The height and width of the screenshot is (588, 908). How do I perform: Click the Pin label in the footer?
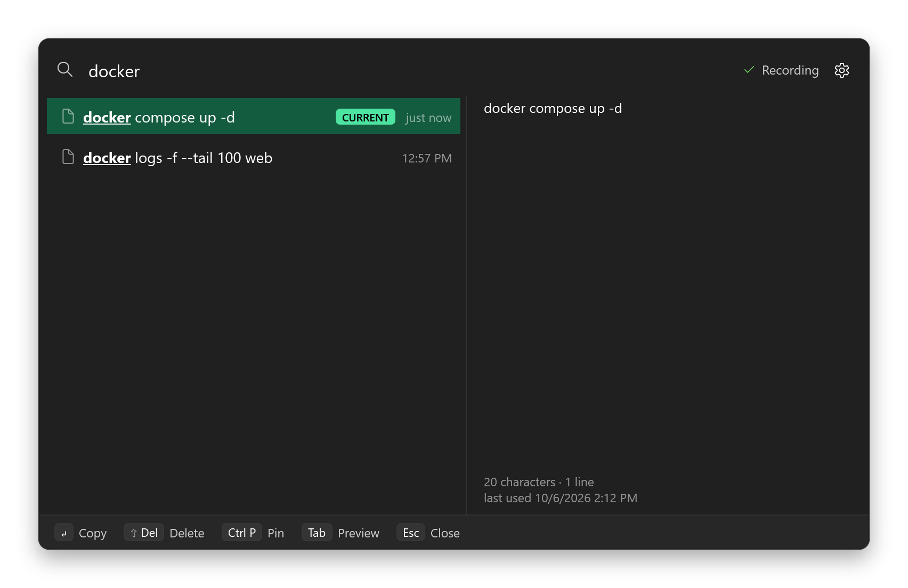(x=276, y=533)
